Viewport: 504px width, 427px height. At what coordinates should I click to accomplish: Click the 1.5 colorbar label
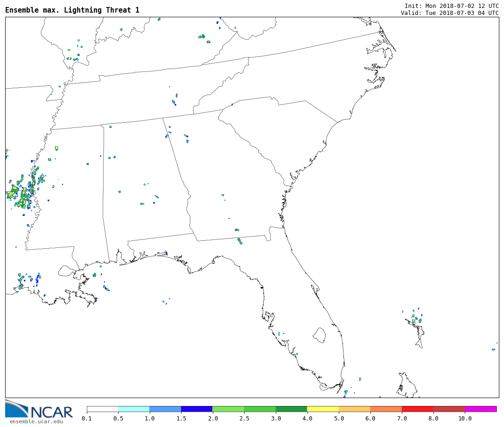(x=181, y=418)
